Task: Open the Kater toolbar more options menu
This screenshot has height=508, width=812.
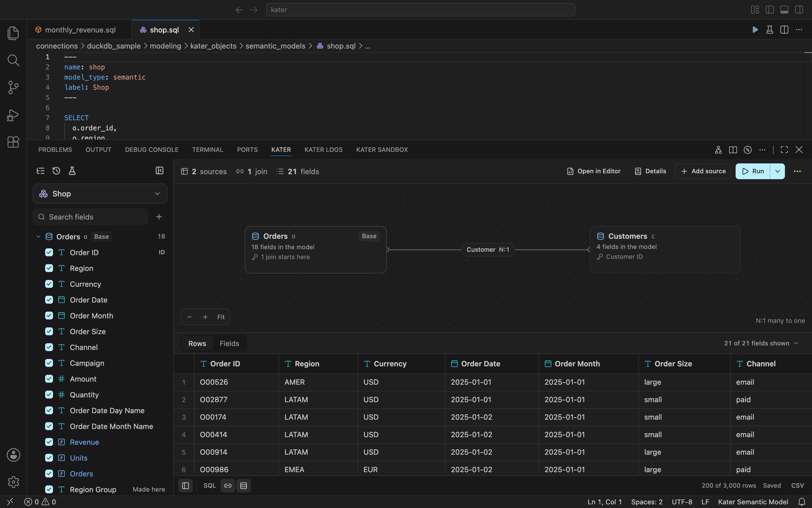Action: pos(797,171)
